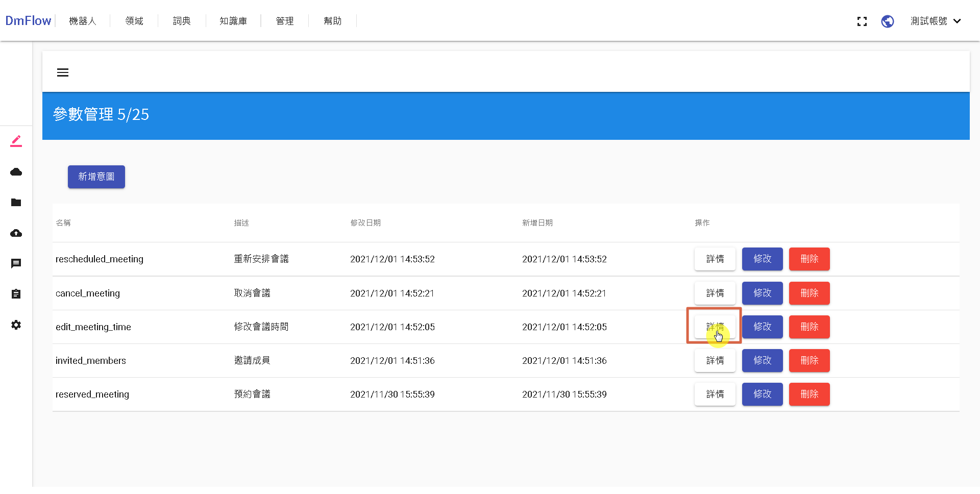The height and width of the screenshot is (494, 980).
Task: Click the globe language icon
Action: point(888,21)
